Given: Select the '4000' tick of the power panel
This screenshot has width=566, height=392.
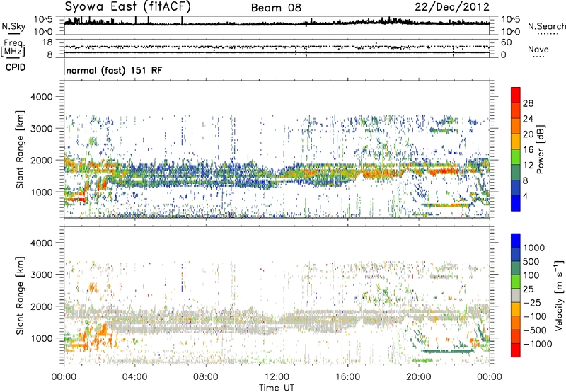Looking at the screenshot, I should [41, 97].
